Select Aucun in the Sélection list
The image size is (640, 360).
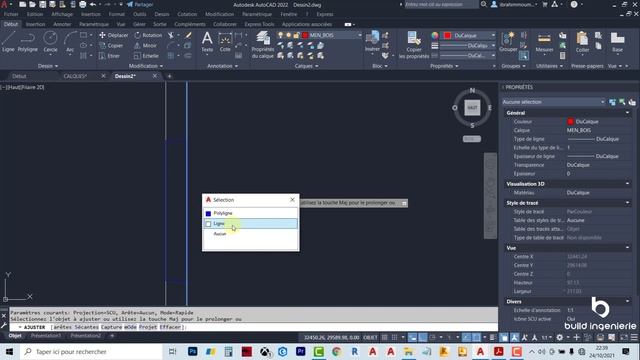click(220, 234)
